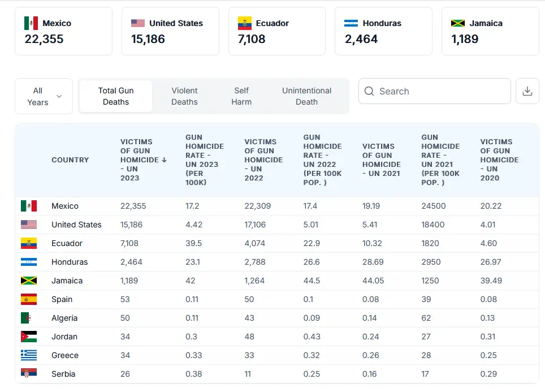Click the Jordan flag icon
Screen dimensions: 545x392
(29, 337)
